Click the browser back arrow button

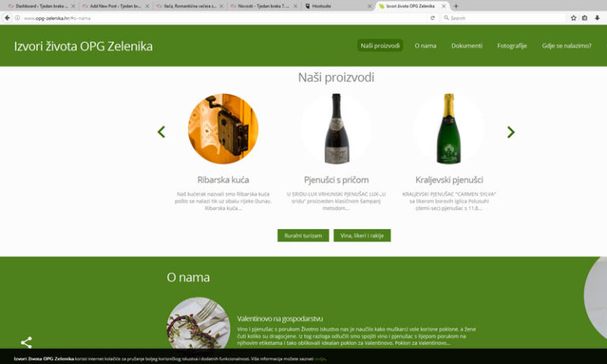pos(7,18)
